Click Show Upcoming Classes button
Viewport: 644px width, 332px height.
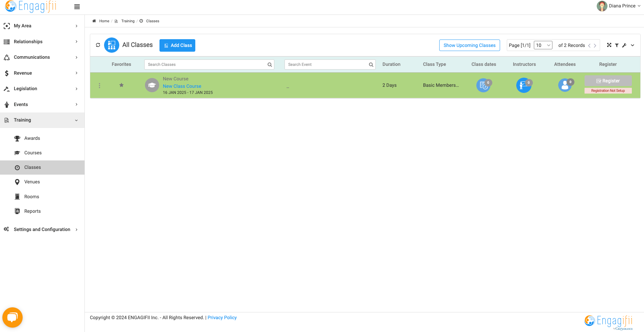(469, 45)
